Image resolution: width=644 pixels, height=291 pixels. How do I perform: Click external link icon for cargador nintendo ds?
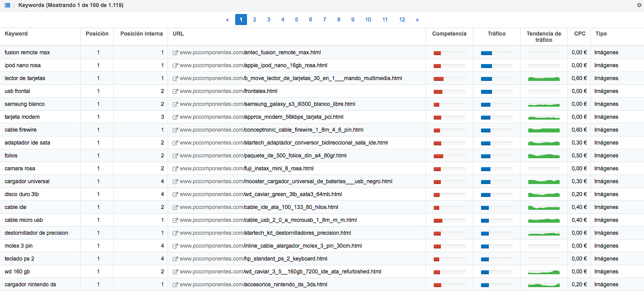point(175,285)
